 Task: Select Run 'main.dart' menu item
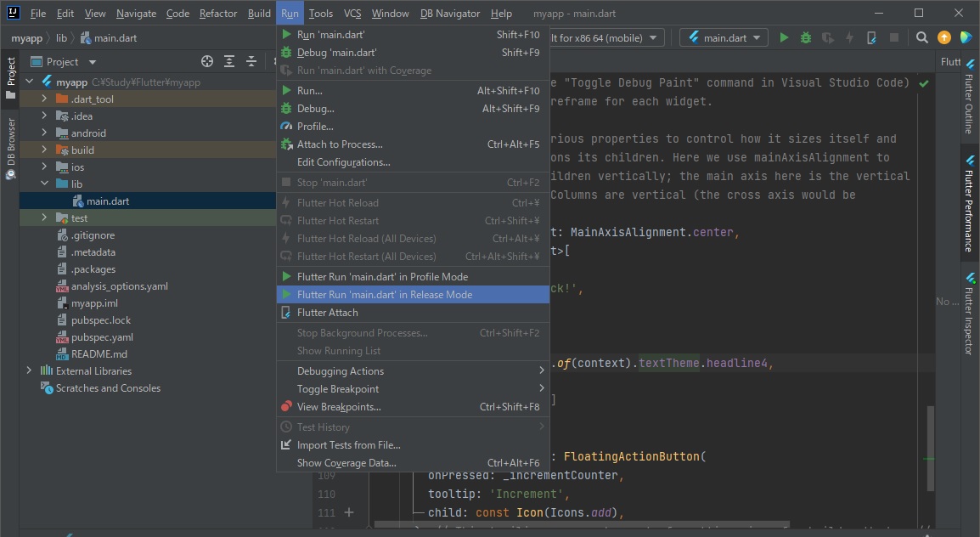(x=413, y=34)
